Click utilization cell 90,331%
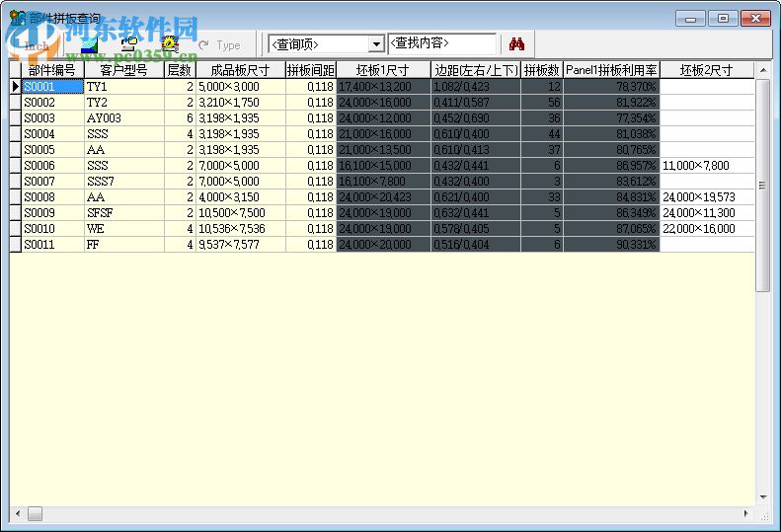 pyautogui.click(x=611, y=245)
